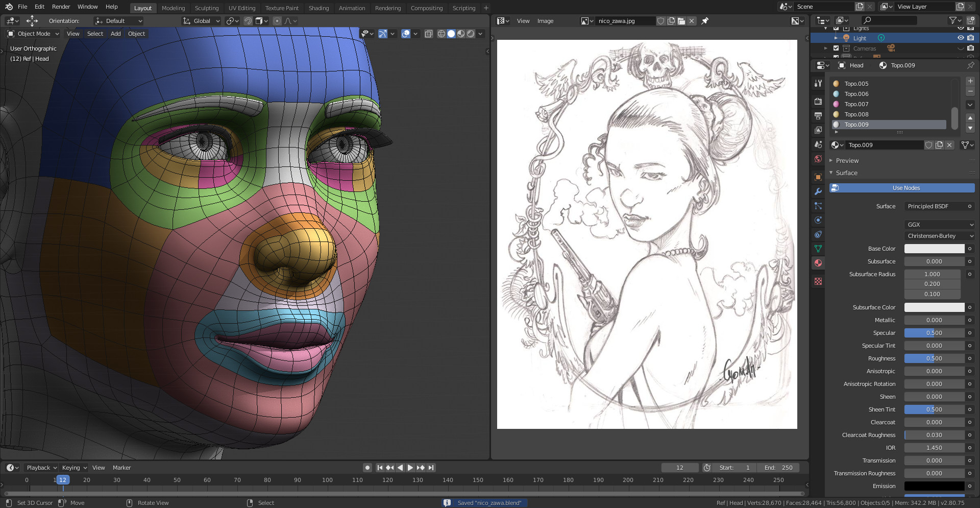Jump to the timeline start
Viewport: 980px width, 508px height.
click(380, 468)
